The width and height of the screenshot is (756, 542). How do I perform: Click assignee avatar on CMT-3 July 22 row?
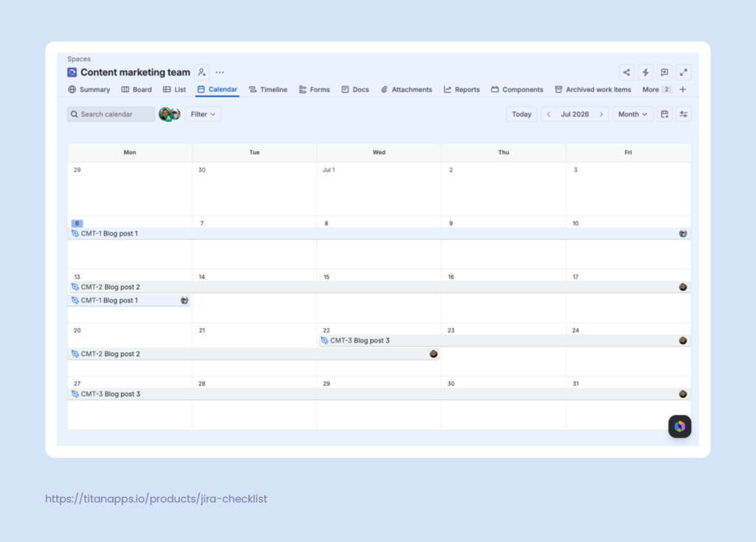tap(683, 340)
